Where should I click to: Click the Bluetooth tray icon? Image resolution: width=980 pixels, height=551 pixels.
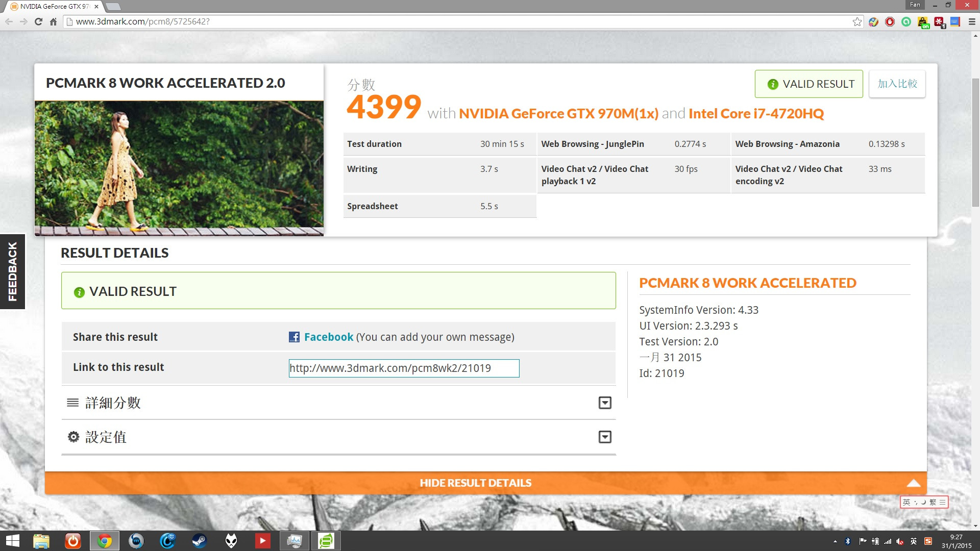848,541
